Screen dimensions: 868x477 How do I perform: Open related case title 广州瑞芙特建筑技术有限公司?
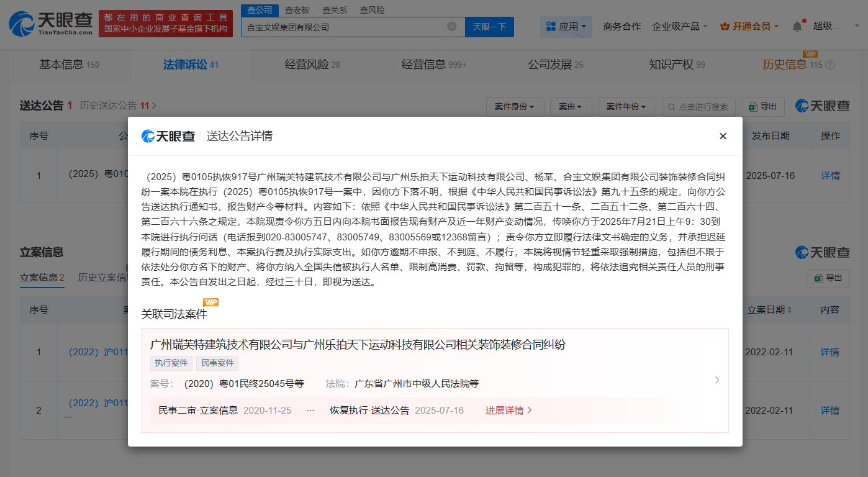[x=358, y=345]
